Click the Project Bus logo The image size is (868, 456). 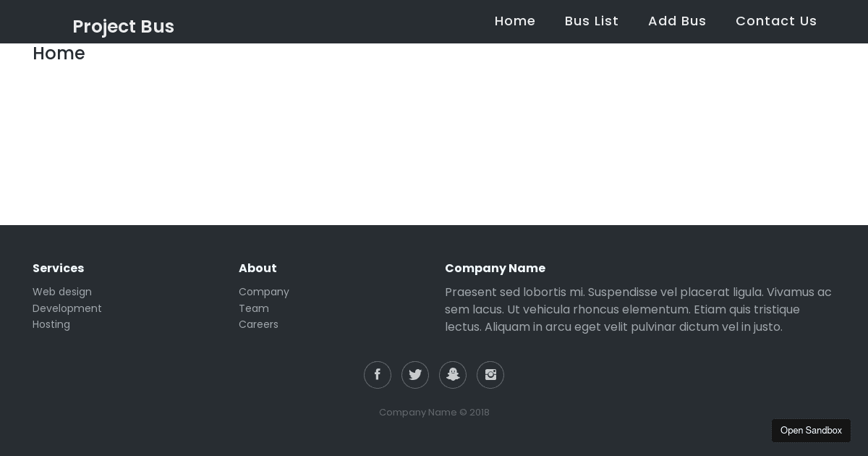(x=123, y=27)
